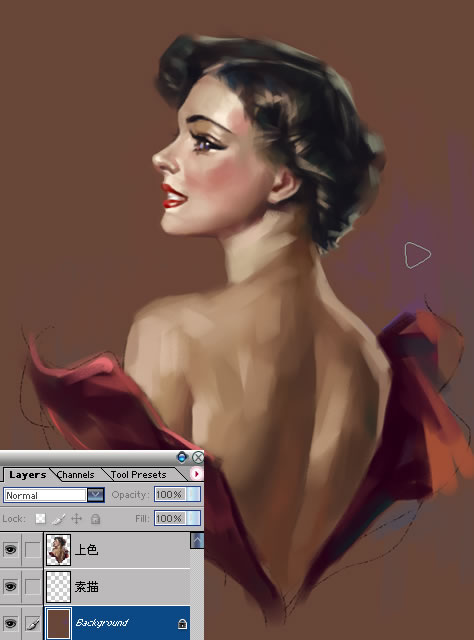Open the Fill percentage arrow

(194, 518)
